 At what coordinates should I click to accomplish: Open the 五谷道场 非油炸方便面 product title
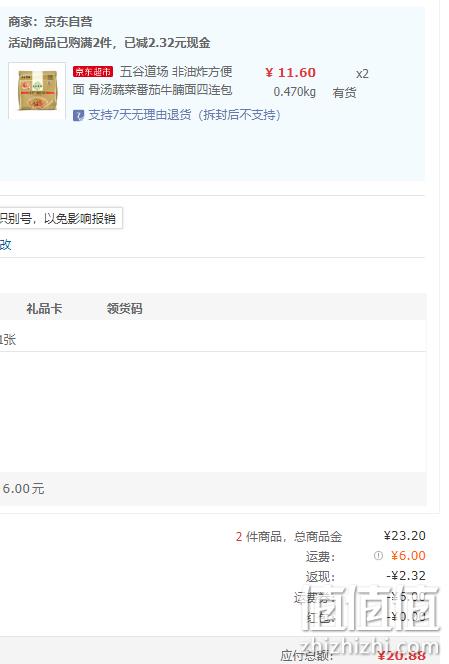(x=152, y=80)
